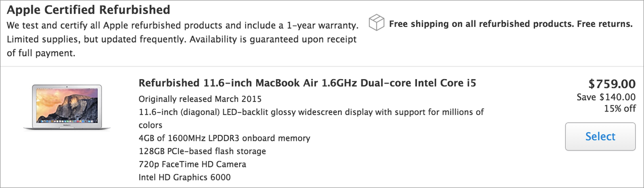Screen dimensions: 644x188
Task: Click the LED-backlit glossy widescreen display spec
Action: [x=311, y=118]
